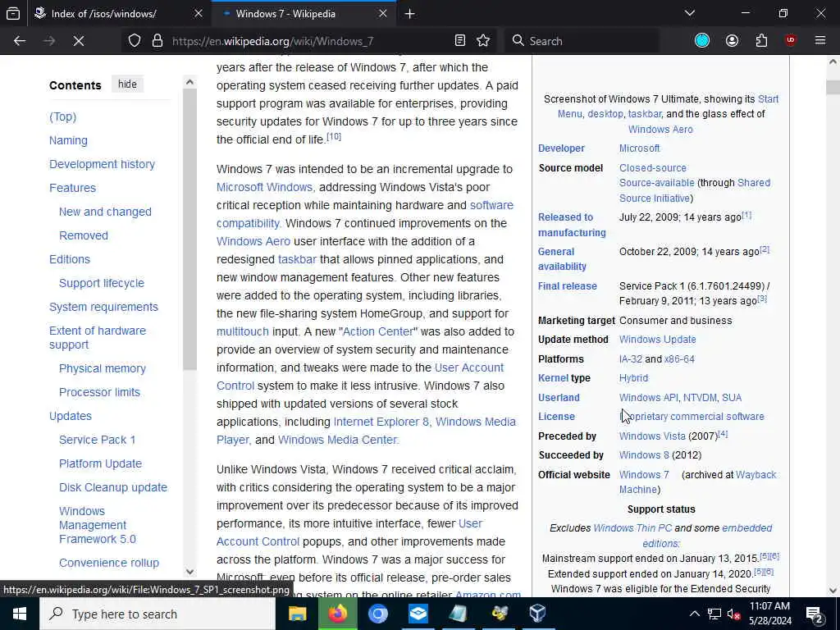This screenshot has width=840, height=630.
Task: Open the uBlock Origin extension icon
Action: [x=791, y=41]
